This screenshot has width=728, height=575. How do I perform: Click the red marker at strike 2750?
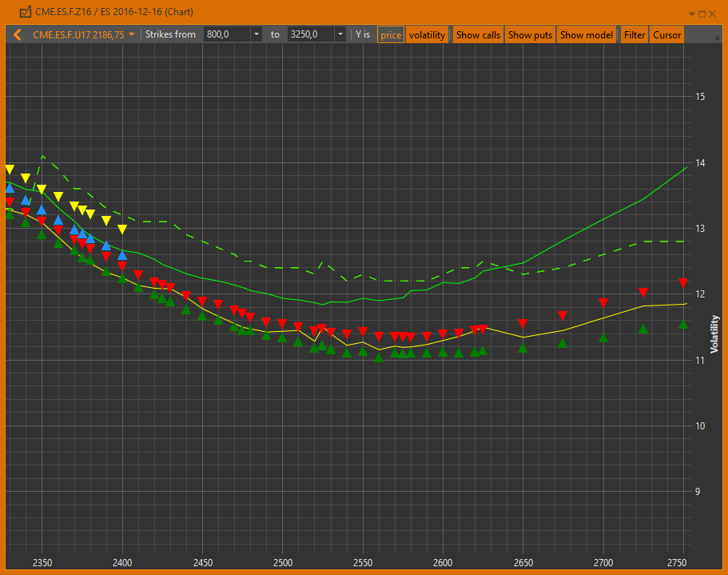pyautogui.click(x=683, y=283)
